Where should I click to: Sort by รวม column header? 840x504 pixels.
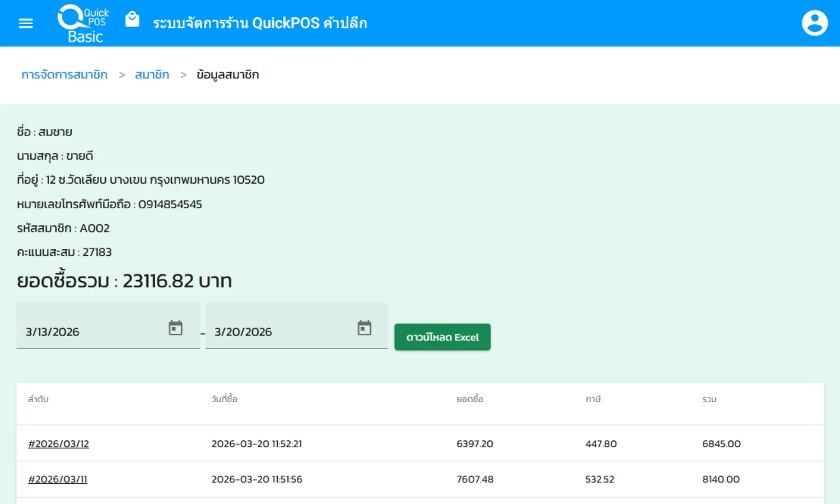click(709, 399)
